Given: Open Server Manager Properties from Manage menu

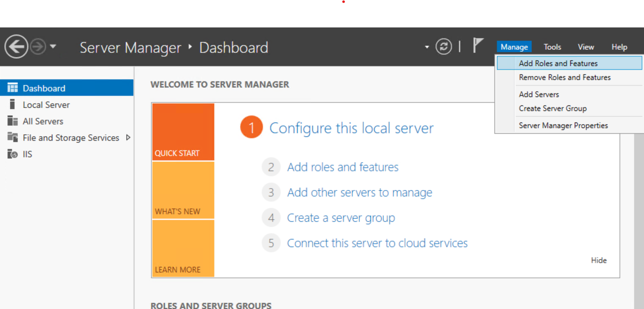Looking at the screenshot, I should [x=569, y=125].
